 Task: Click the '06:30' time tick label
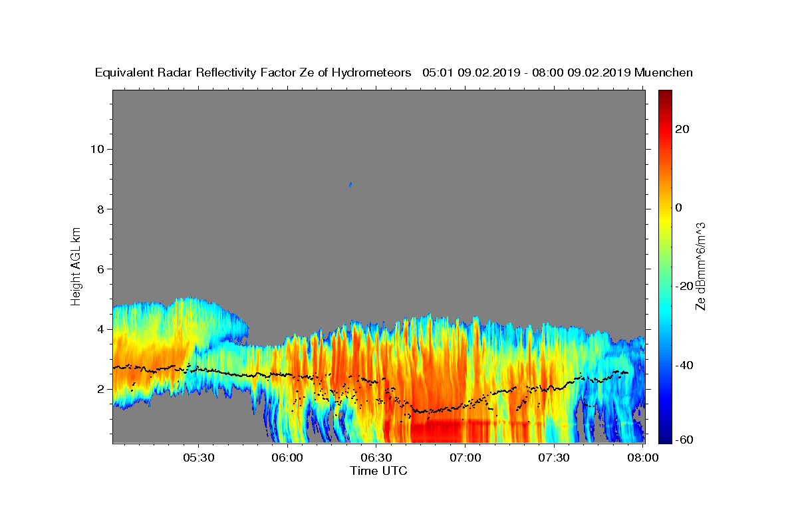(x=376, y=458)
